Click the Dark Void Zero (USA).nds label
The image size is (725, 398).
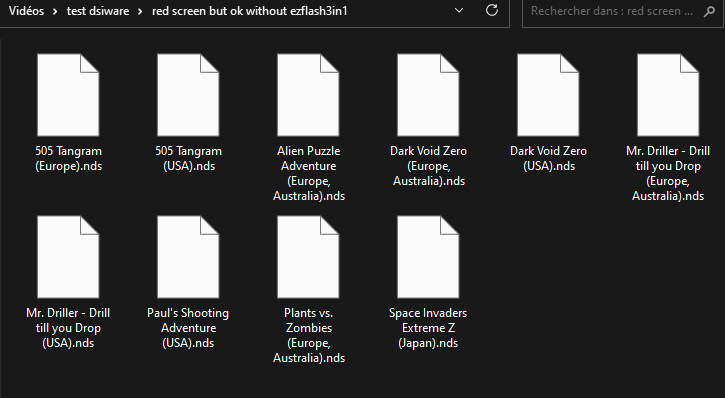tap(548, 159)
